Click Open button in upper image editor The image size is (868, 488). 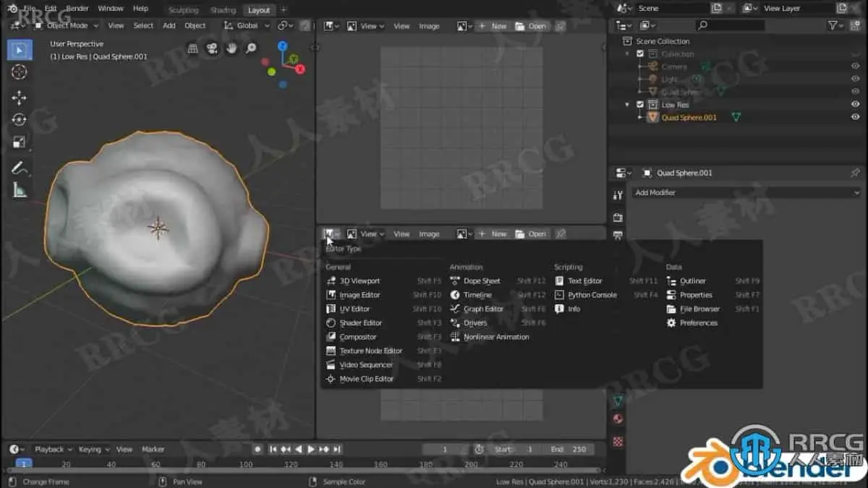point(531,26)
